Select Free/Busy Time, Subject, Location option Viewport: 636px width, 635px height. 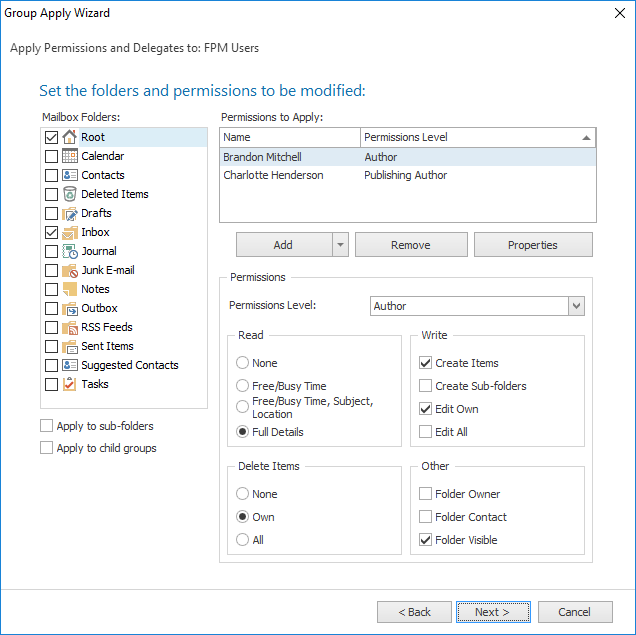242,407
